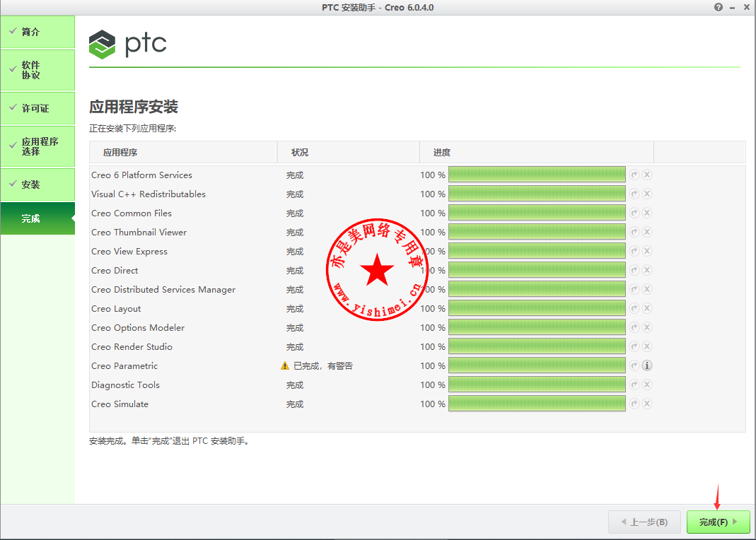The image size is (756, 540).
Task: Open info icon for Creo Parametric warning
Action: point(647,365)
